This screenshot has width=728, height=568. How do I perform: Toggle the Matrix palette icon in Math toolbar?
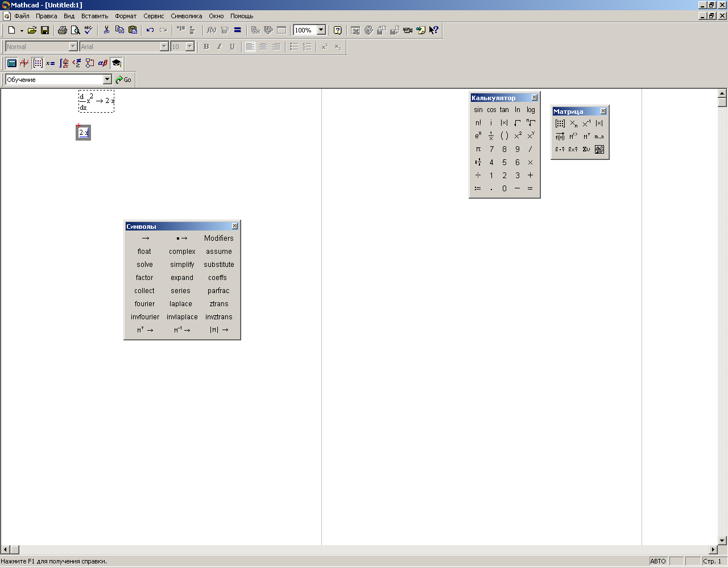(x=38, y=63)
